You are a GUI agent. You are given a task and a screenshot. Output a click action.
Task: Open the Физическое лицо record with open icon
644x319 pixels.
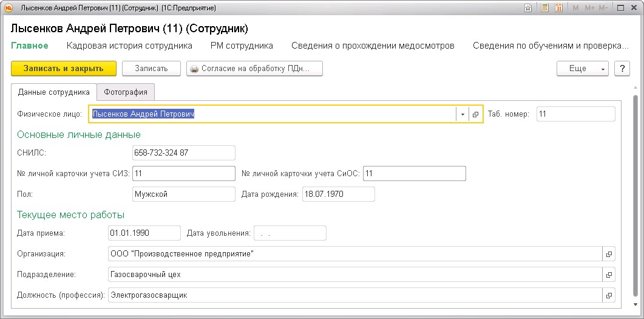pos(476,114)
